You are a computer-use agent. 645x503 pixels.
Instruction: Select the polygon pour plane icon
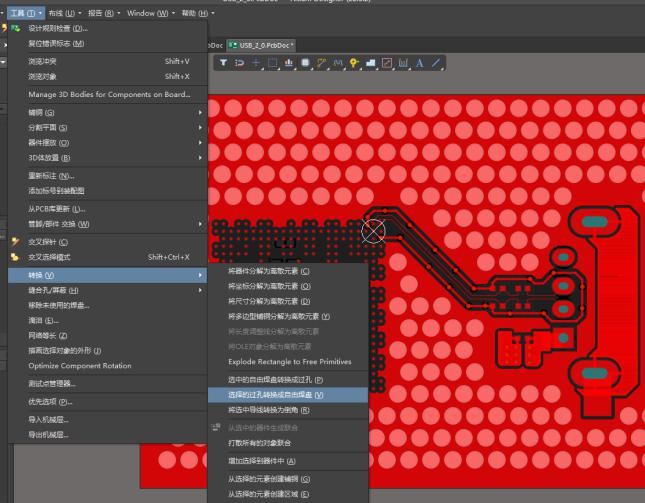click(x=370, y=63)
